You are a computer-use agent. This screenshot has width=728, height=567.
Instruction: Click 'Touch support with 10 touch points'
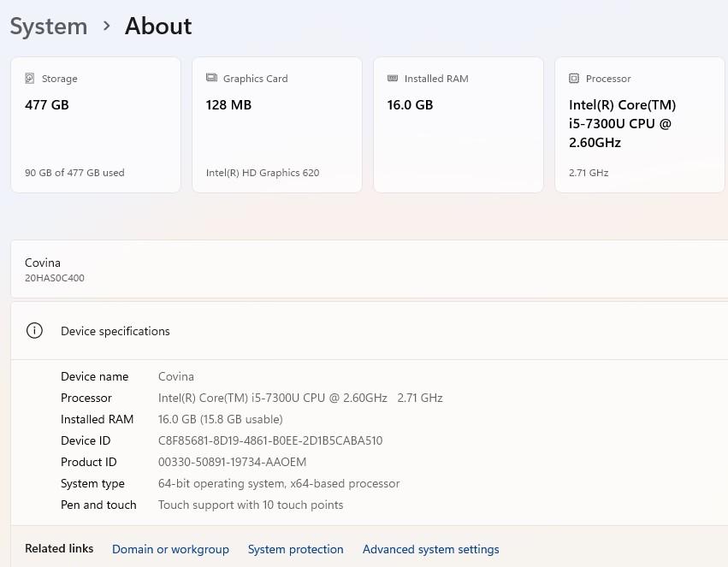pyautogui.click(x=251, y=505)
